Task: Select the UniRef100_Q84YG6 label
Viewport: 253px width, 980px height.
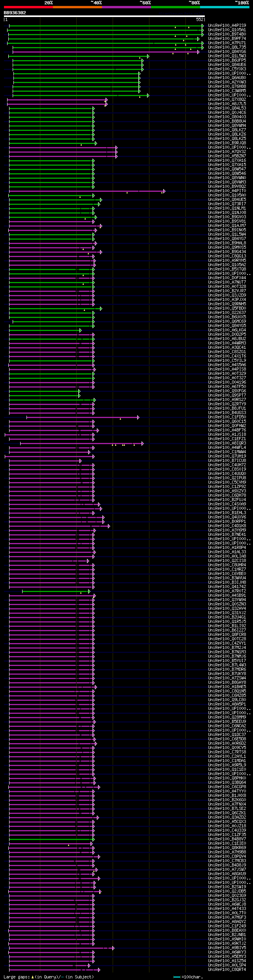Action: pos(227,52)
